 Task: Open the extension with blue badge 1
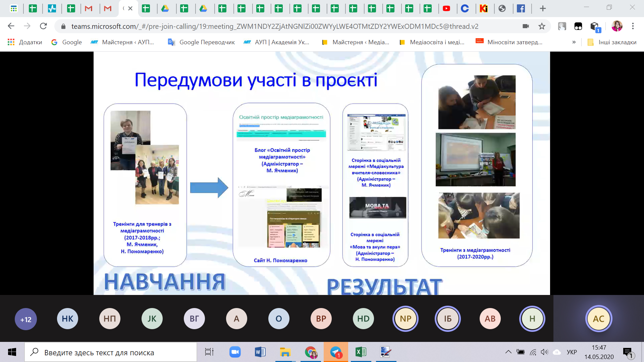click(x=595, y=27)
